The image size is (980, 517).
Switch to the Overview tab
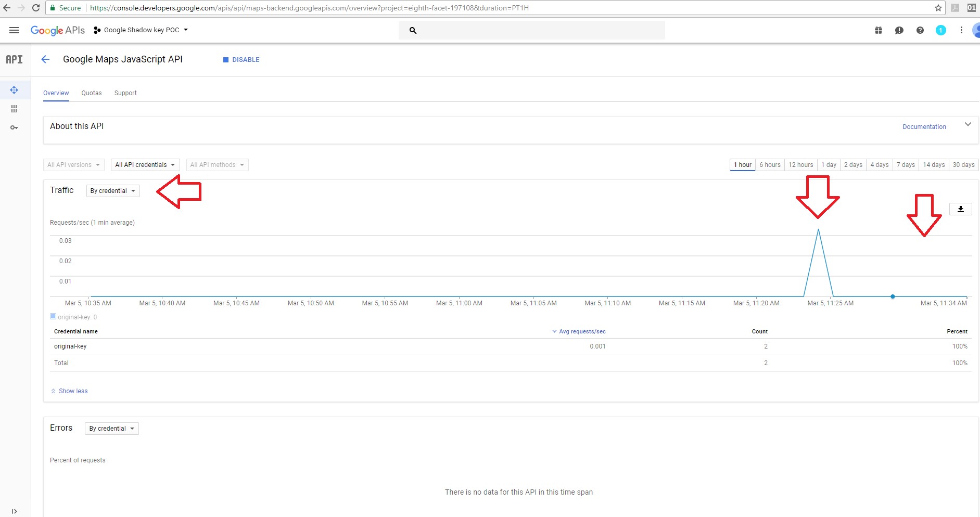click(x=56, y=93)
